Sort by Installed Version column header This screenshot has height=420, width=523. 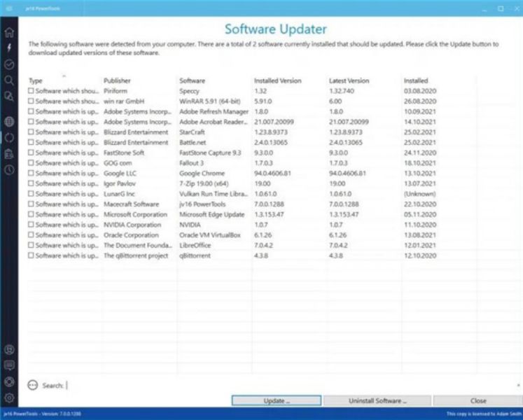(277, 80)
